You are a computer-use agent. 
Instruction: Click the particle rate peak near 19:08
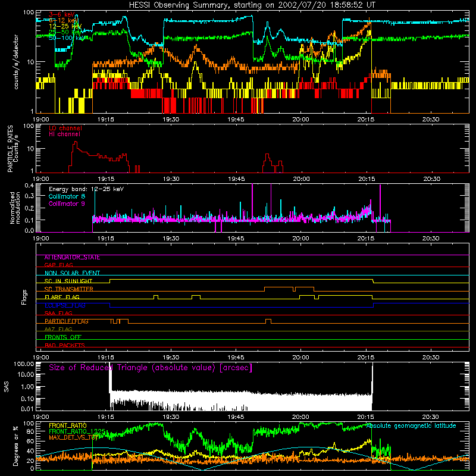(x=75, y=143)
